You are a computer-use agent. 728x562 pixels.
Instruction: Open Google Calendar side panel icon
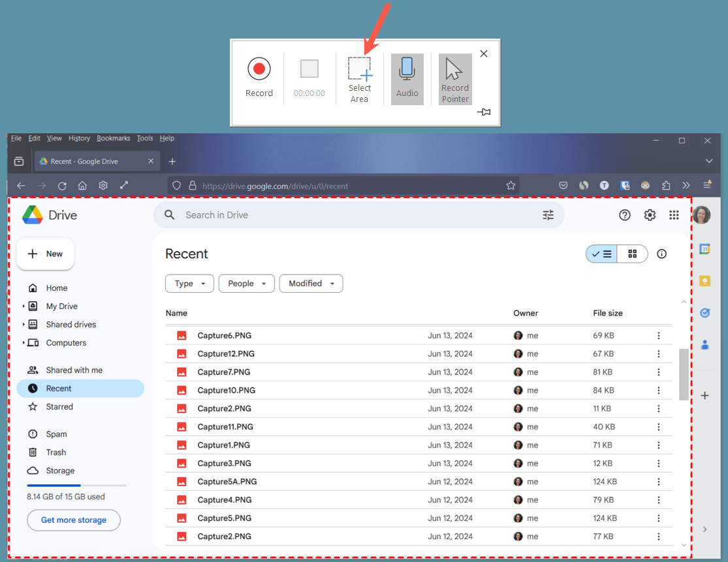click(704, 249)
